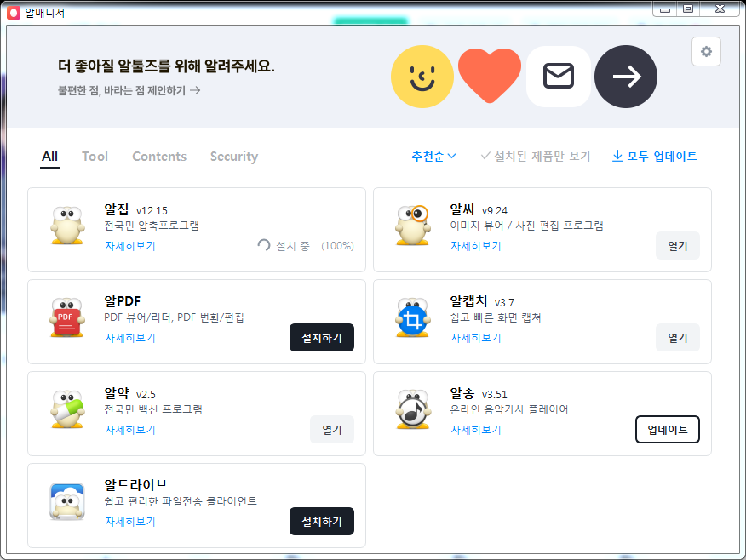Click the 알송 music player icon
The height and width of the screenshot is (560, 746).
[x=413, y=409]
